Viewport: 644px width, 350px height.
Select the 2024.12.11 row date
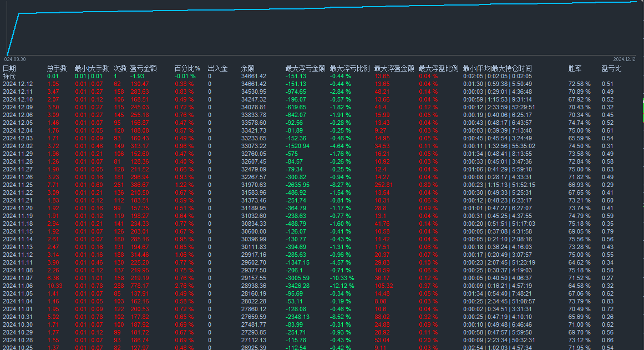pos(18,92)
